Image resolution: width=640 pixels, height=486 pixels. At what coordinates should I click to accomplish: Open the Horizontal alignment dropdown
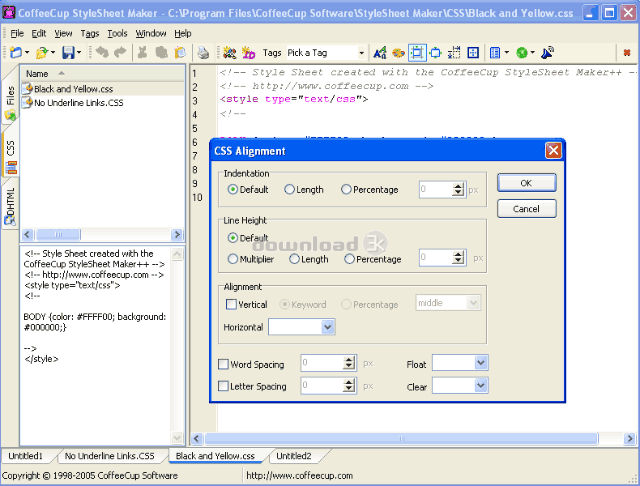click(327, 327)
